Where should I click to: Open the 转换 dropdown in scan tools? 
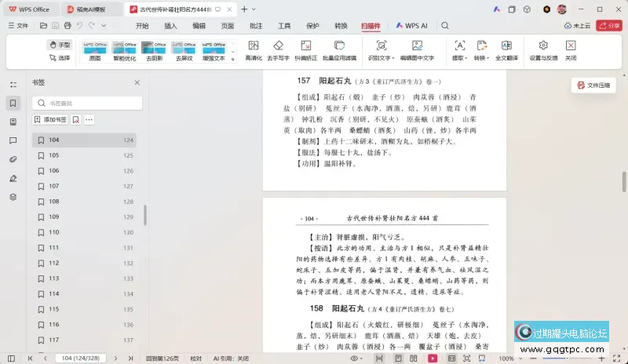[x=481, y=50]
